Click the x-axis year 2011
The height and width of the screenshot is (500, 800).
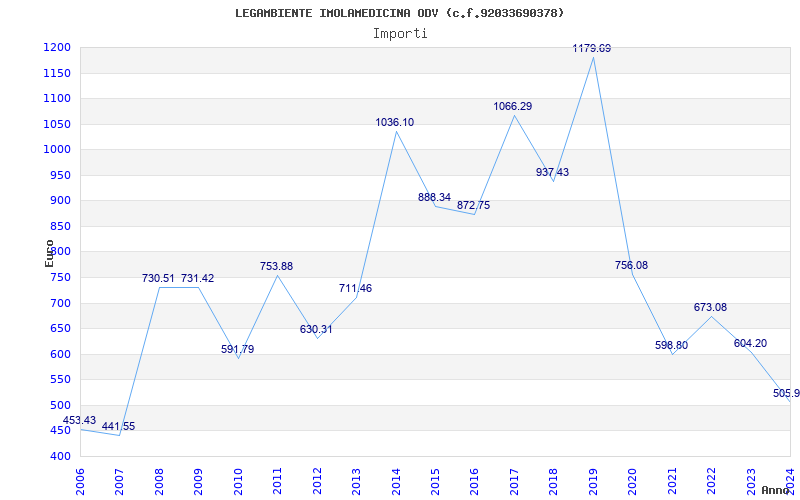277,481
